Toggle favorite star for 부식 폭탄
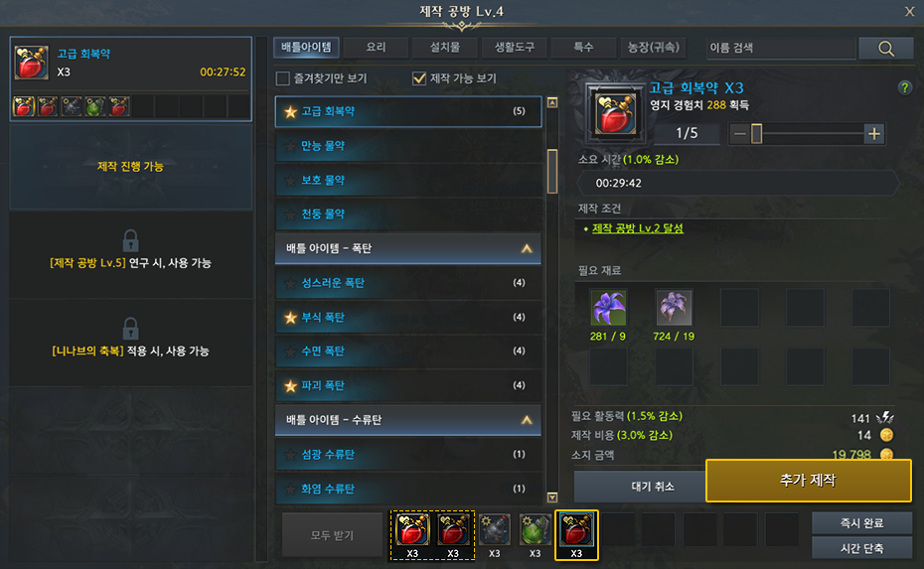The width and height of the screenshot is (924, 569). [290, 318]
